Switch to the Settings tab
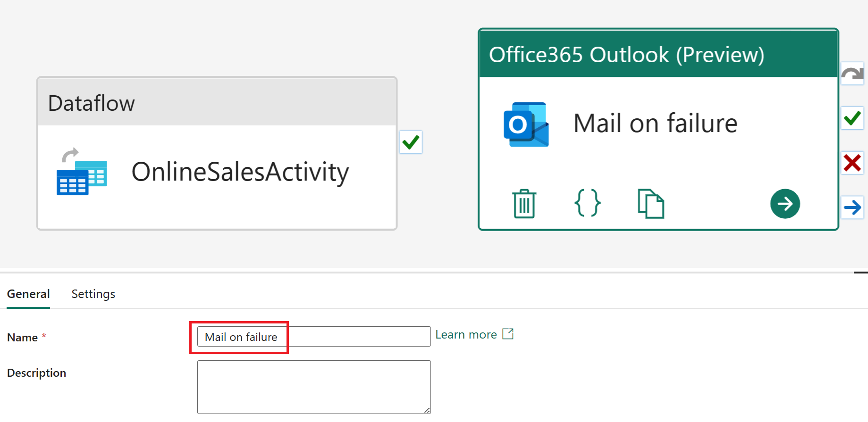This screenshot has height=422, width=868. [93, 294]
